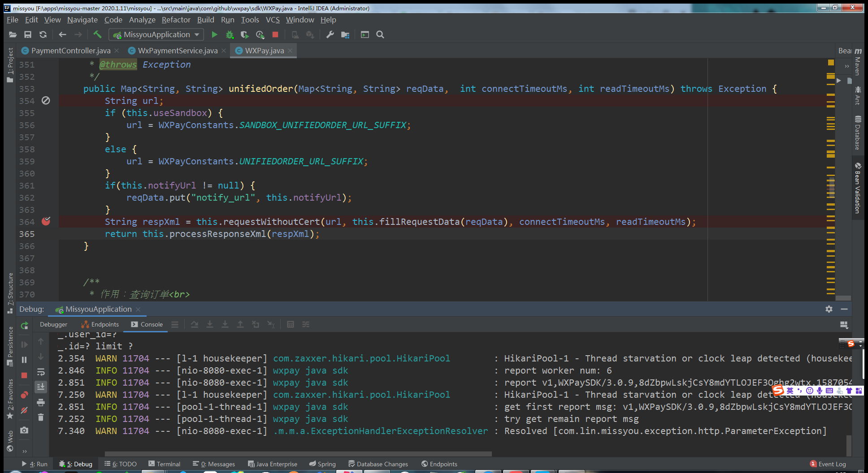This screenshot has height=473, width=868.
Task: Click the Search Everywhere magnifier icon
Action: point(380,34)
